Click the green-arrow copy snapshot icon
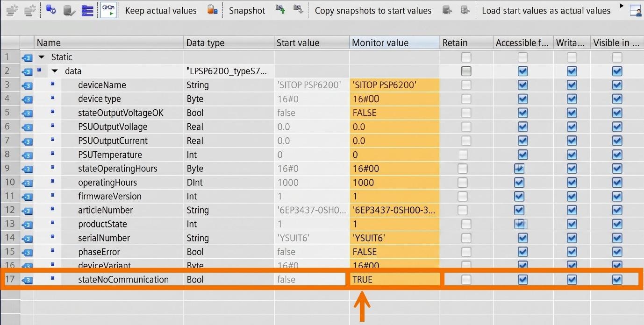The height and width of the screenshot is (325, 644). [280, 10]
